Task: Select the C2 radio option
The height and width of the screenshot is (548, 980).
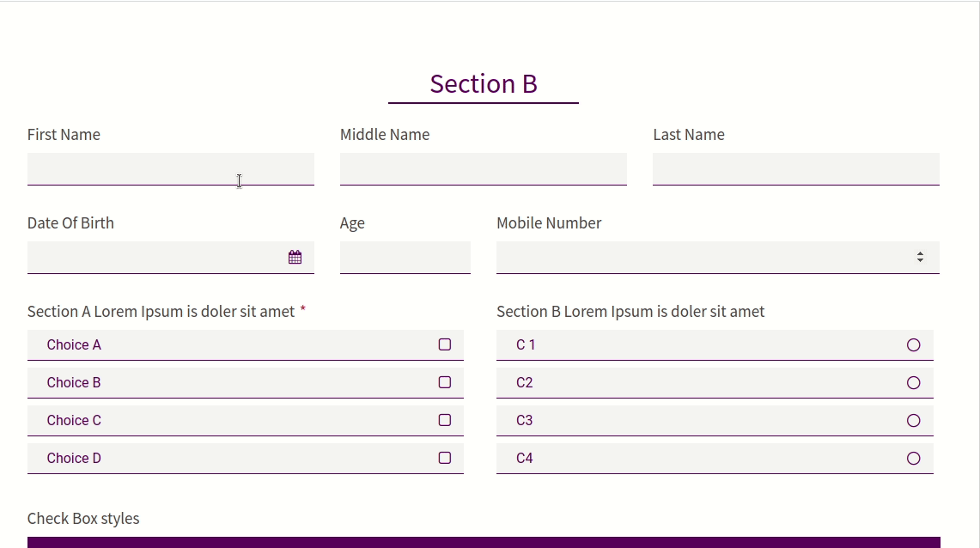Action: point(913,383)
